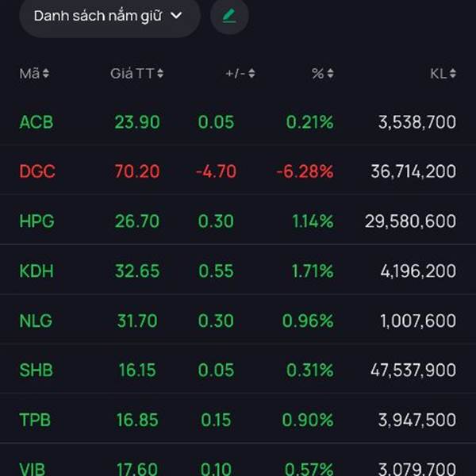Viewport: 476px width, 476px height.
Task: Sort by % column arrows
Action: [x=330, y=74]
